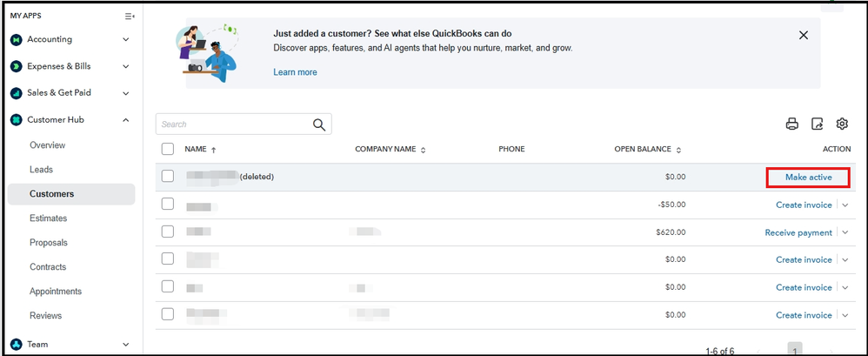Toggle the select-all customers checkbox

click(168, 149)
